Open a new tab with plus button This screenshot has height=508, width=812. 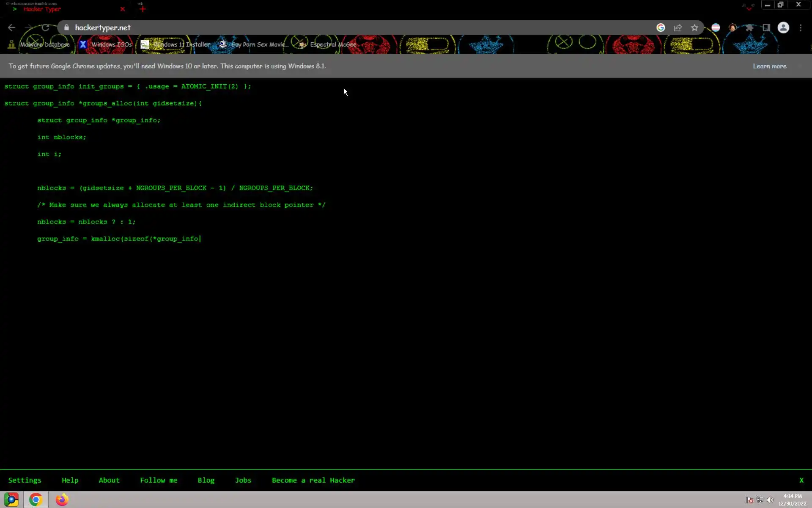pyautogui.click(x=143, y=9)
